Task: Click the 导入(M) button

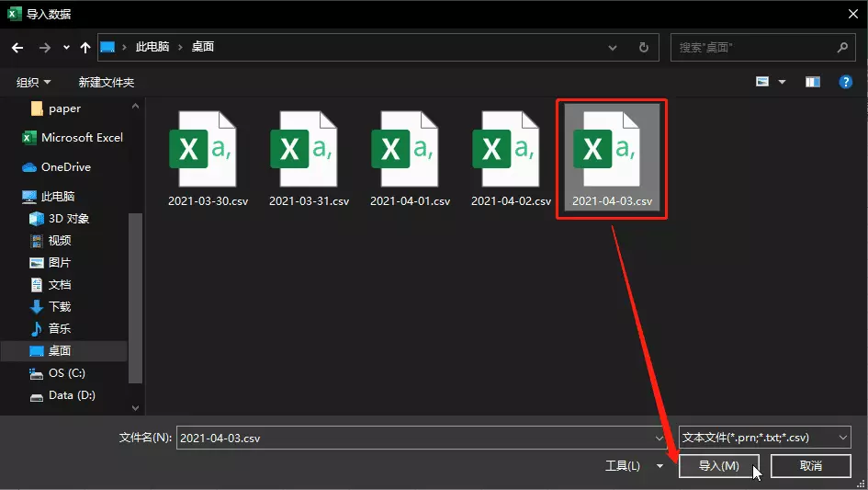Action: [718, 466]
